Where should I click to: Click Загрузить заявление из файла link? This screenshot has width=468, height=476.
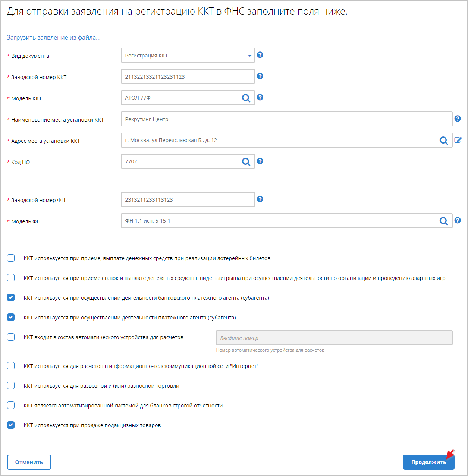point(54,37)
